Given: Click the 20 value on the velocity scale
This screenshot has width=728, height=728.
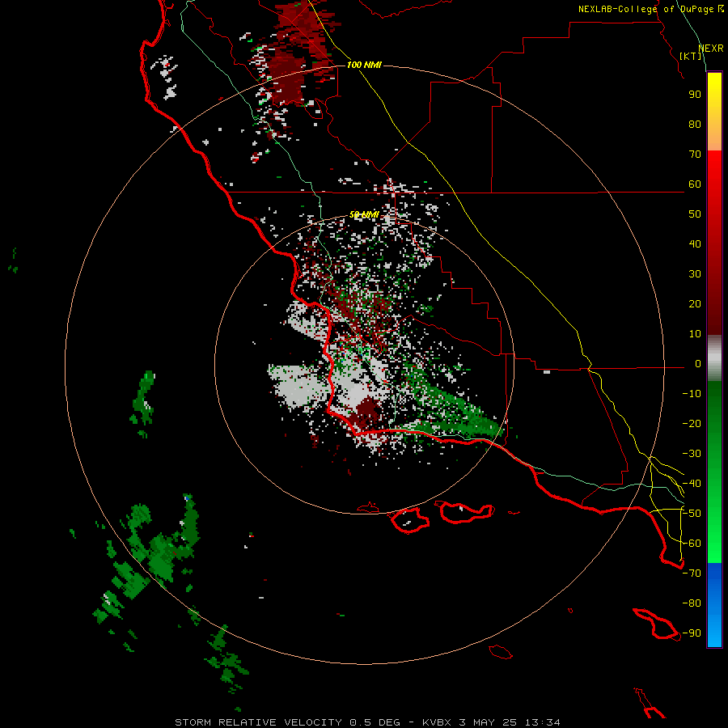Looking at the screenshot, I should [695, 304].
